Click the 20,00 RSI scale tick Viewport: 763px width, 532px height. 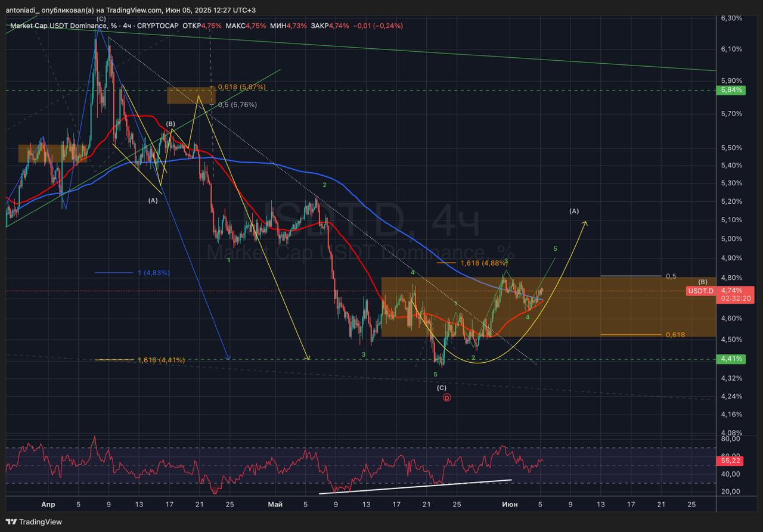pyautogui.click(x=730, y=491)
